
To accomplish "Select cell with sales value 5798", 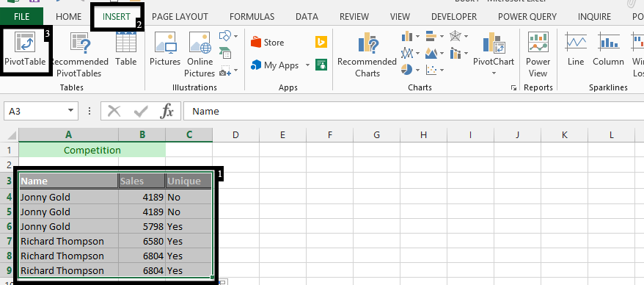I will 142,226.
